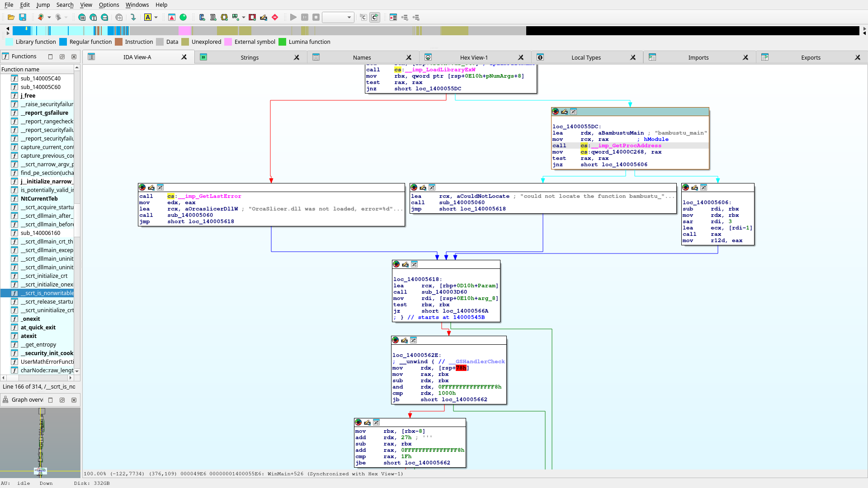Open the debugger selection combo box

click(x=337, y=17)
